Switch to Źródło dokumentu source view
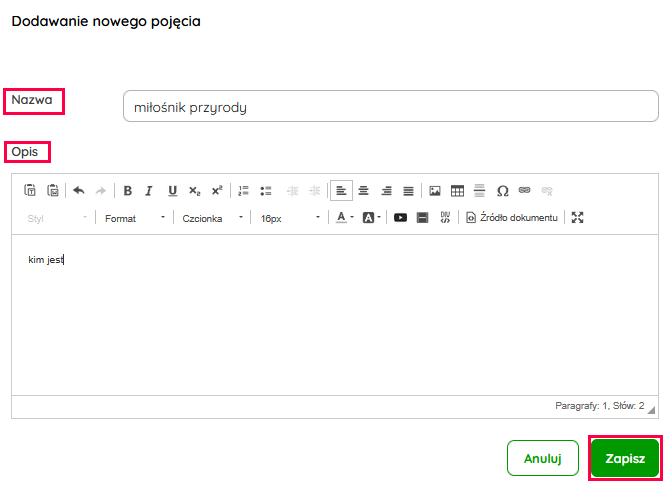Image resolution: width=670 pixels, height=488 pixels. 512,217
